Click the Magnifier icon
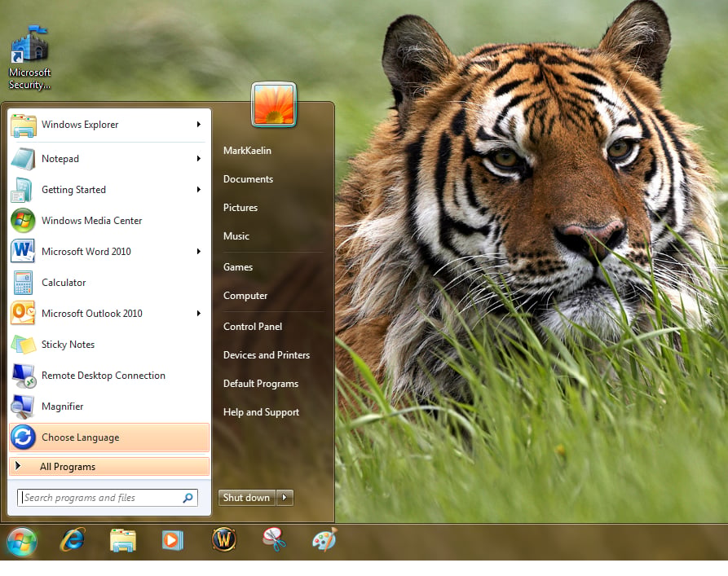 tap(22, 407)
